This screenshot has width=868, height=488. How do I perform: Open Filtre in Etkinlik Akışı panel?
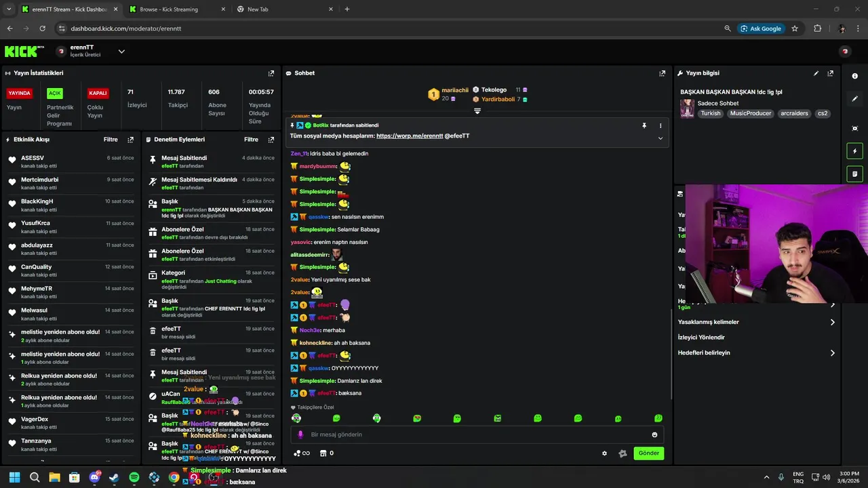click(x=111, y=140)
